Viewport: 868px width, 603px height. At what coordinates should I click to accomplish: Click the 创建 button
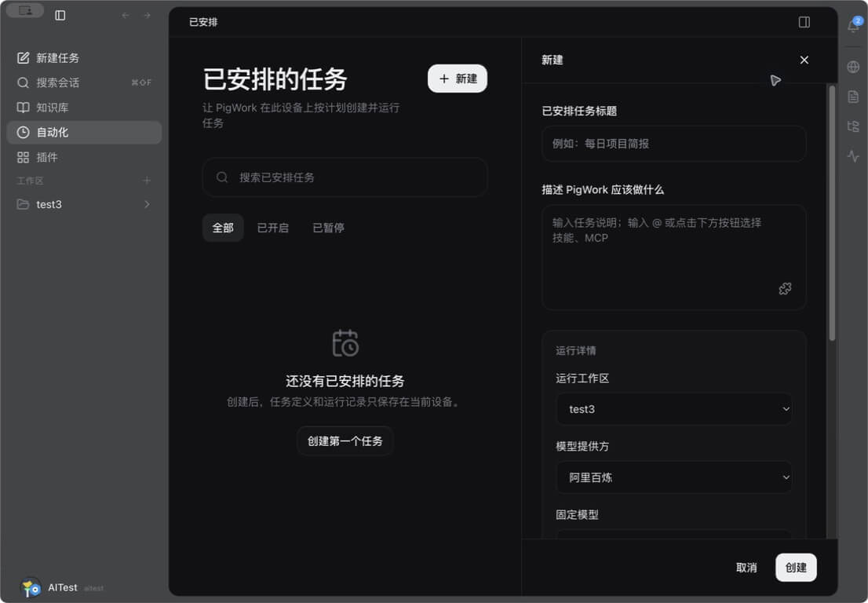(796, 568)
